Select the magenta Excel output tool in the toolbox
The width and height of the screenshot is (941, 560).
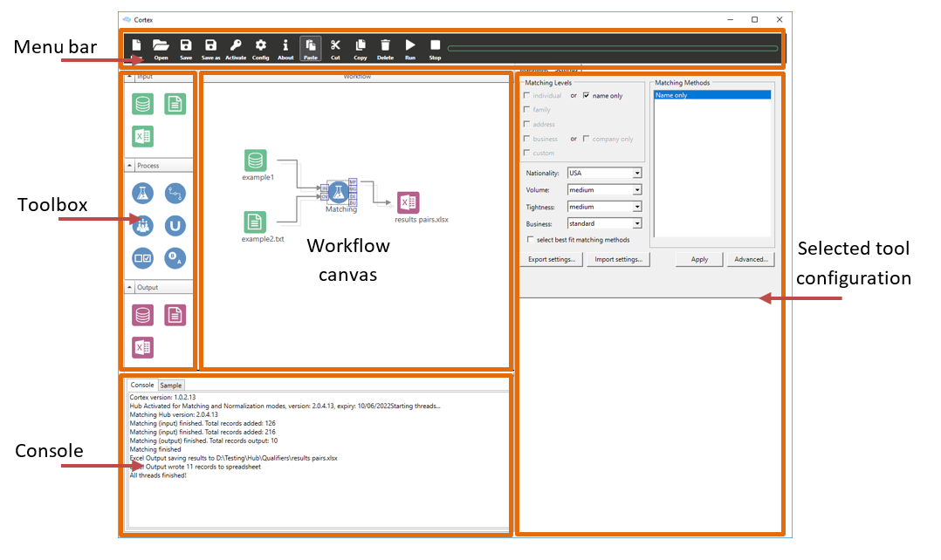[x=143, y=347]
